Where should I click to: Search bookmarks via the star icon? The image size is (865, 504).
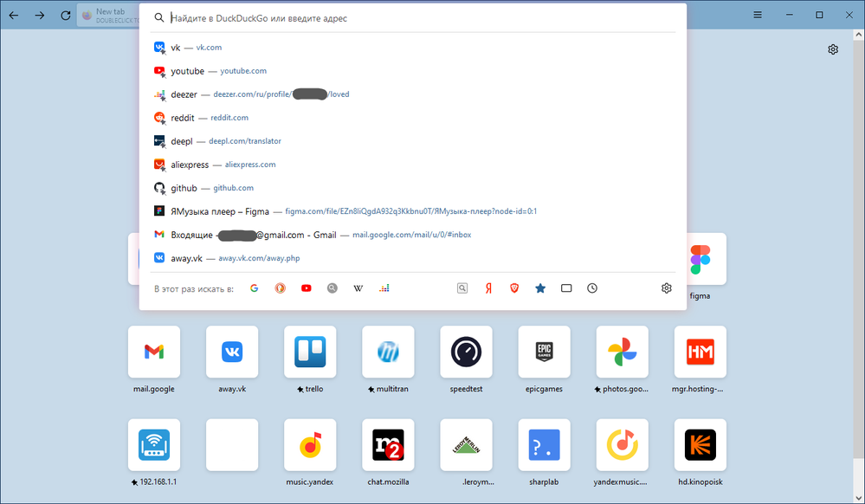coord(540,288)
